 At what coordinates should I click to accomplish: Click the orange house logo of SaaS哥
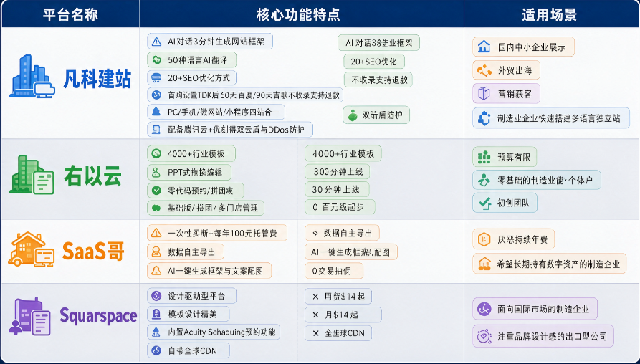coord(31,249)
